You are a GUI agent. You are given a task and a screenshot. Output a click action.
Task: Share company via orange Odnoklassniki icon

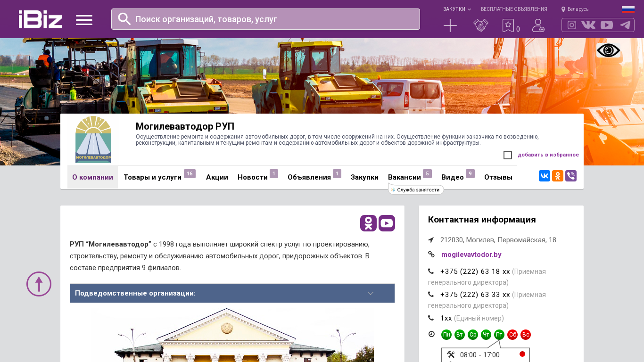point(558,176)
